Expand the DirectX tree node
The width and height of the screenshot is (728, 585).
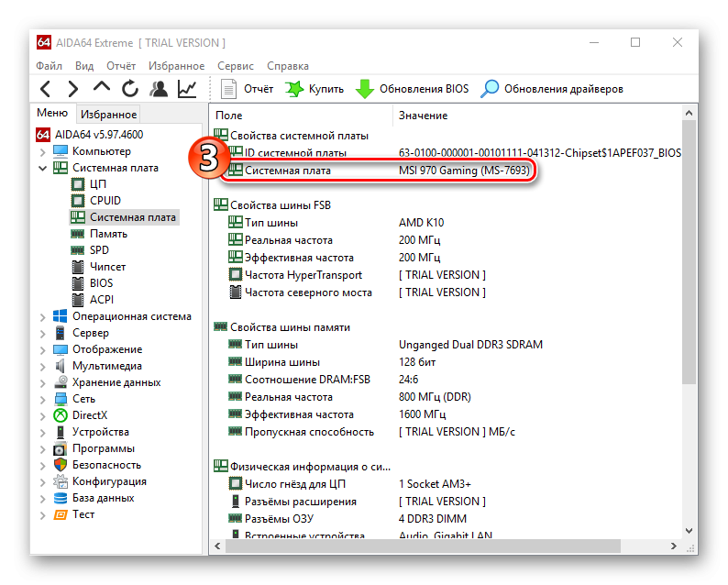[x=42, y=416]
